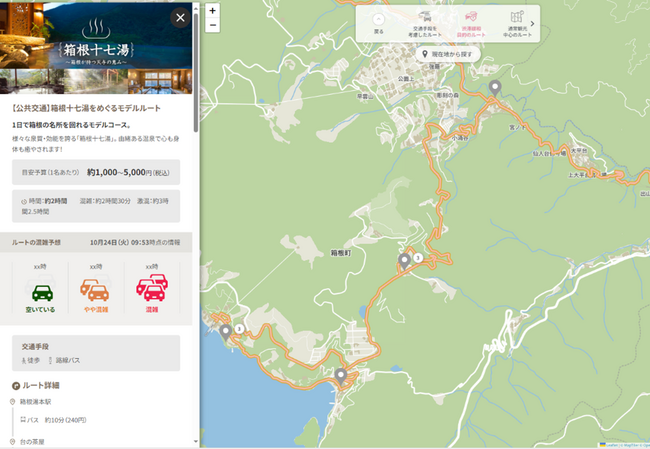Open the upper cluster badge numbered 3
This screenshot has height=449, width=650.
click(418, 258)
